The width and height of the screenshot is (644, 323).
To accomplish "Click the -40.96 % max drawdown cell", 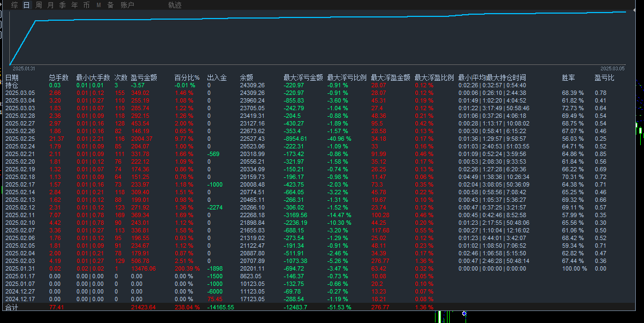I will (x=339, y=139).
